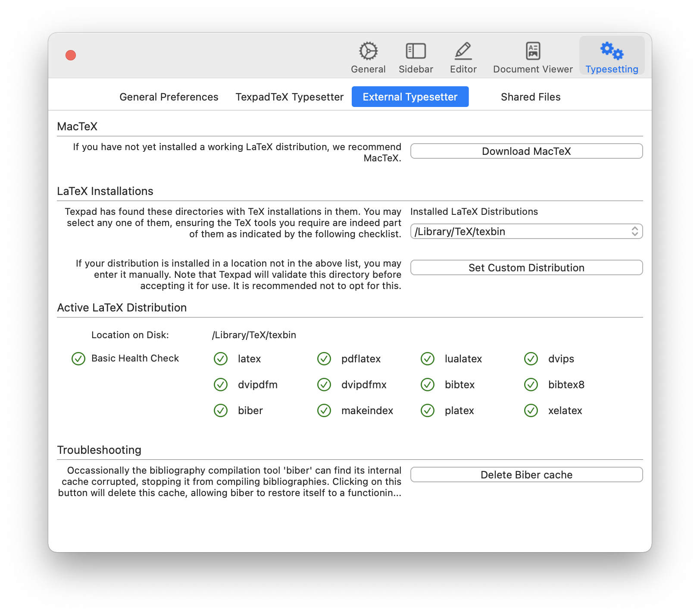Switch to the Shared Files tab
Viewport: 700px width, 616px height.
[531, 97]
